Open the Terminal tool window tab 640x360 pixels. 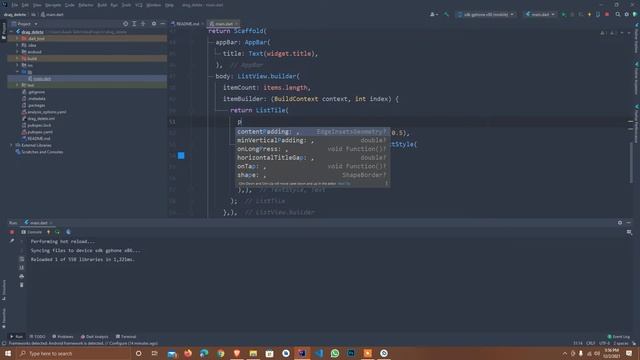126,337
